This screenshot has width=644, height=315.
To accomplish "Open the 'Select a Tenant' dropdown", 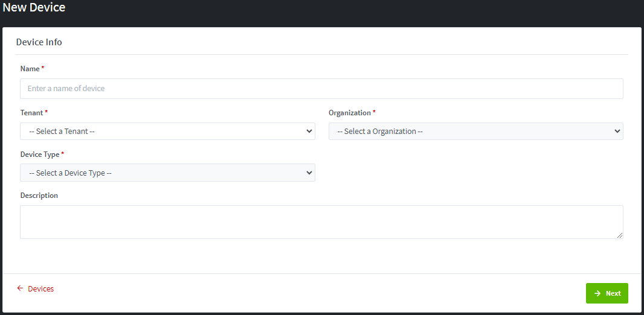I will point(167,131).
